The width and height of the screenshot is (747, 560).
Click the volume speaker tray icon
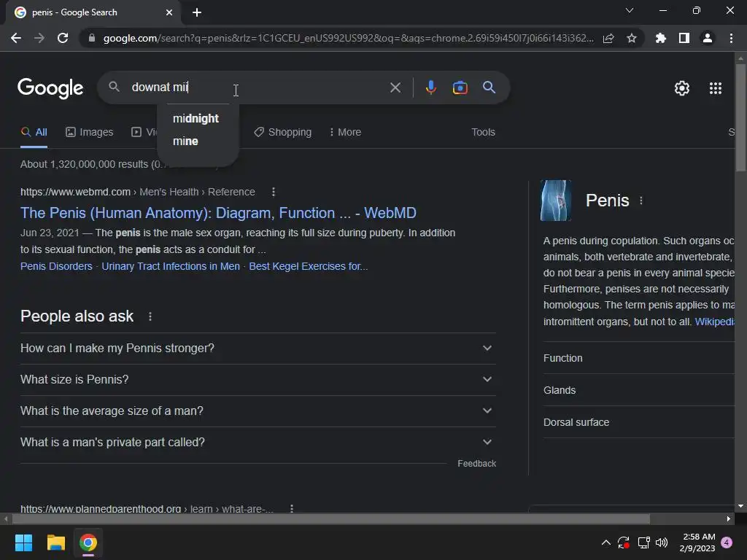click(x=662, y=542)
